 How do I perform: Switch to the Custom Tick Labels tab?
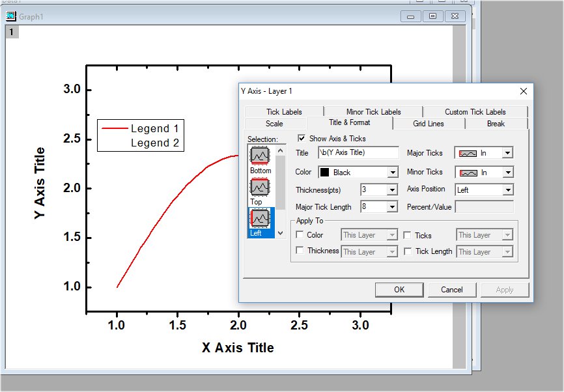point(475,112)
